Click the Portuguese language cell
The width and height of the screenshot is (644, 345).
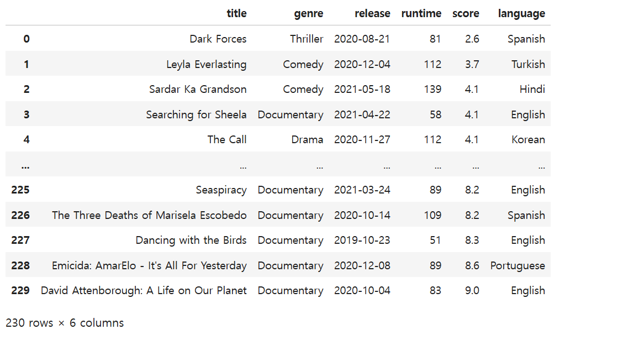518,266
